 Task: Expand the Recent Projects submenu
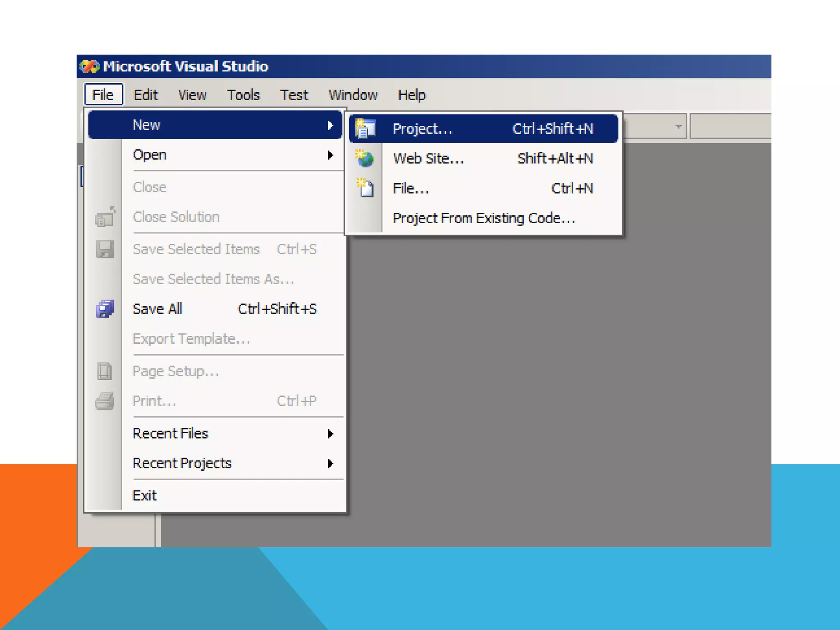pyautogui.click(x=330, y=463)
